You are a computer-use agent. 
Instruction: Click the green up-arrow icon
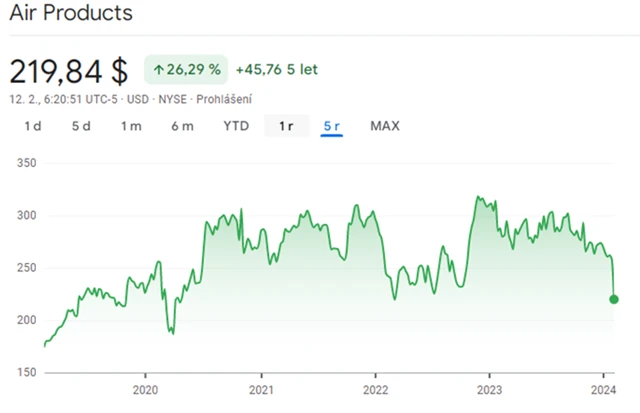158,70
